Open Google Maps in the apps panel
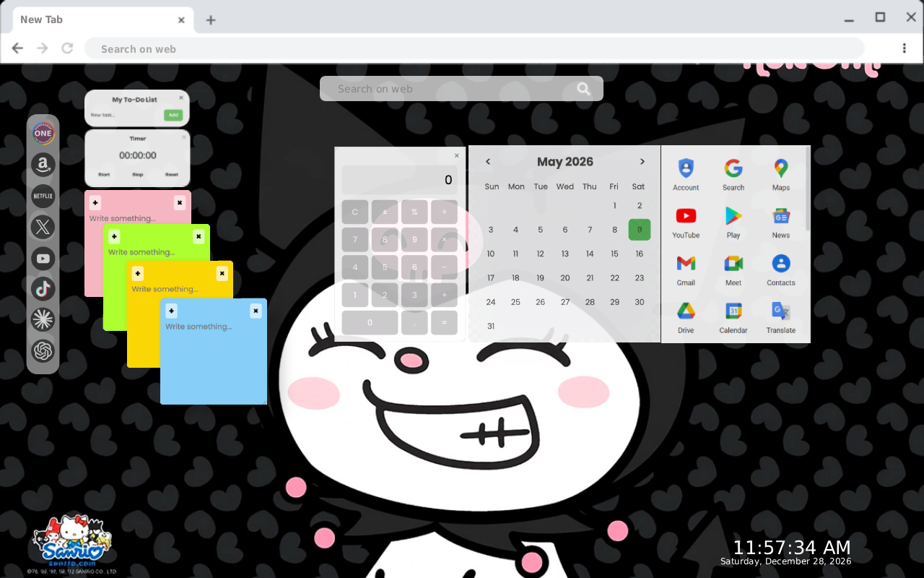The height and width of the screenshot is (578, 924). coord(781,174)
